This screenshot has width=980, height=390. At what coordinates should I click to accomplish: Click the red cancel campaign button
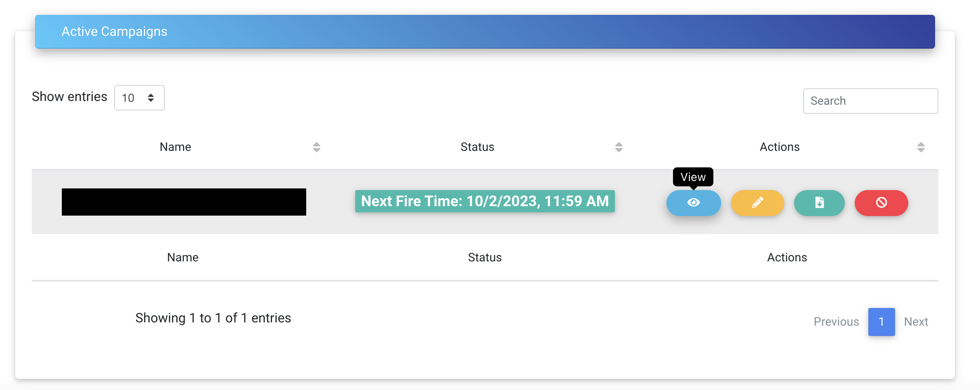[x=881, y=202]
